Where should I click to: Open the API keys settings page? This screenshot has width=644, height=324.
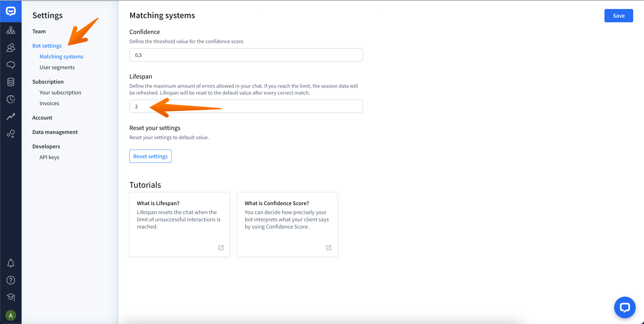[x=49, y=157]
